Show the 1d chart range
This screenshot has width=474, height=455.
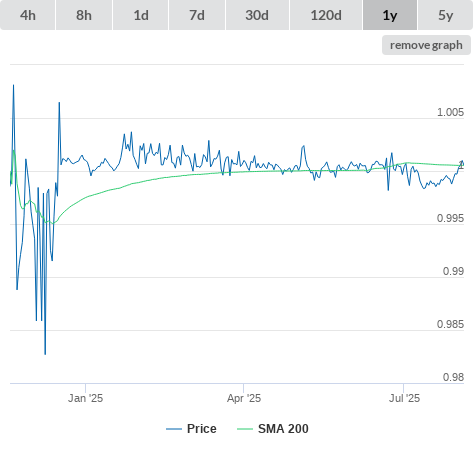[x=141, y=15]
